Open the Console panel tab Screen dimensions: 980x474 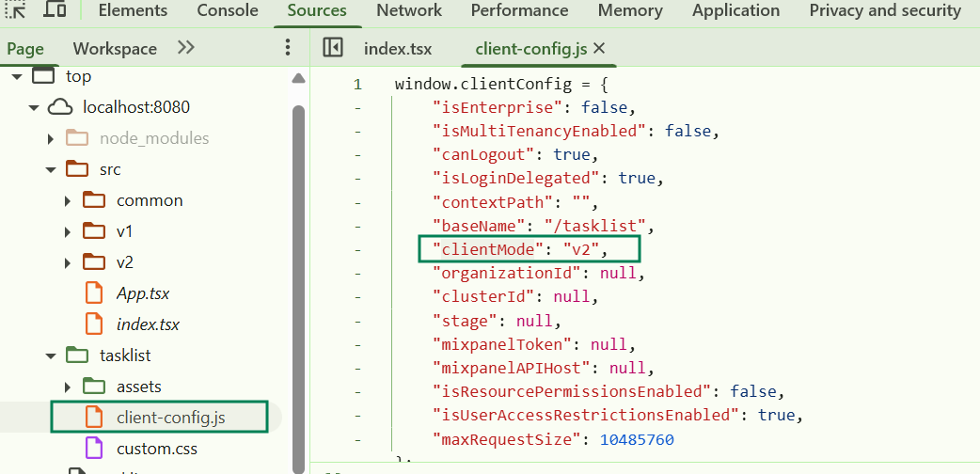227,11
